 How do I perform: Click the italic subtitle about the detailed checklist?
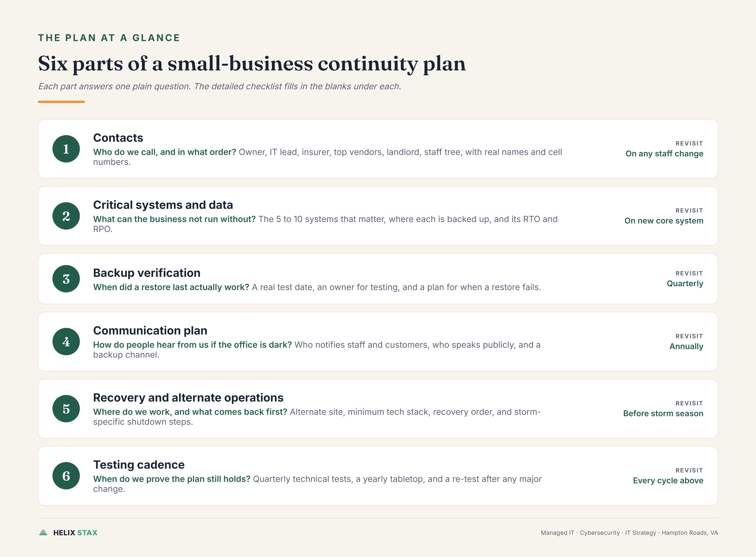219,86
